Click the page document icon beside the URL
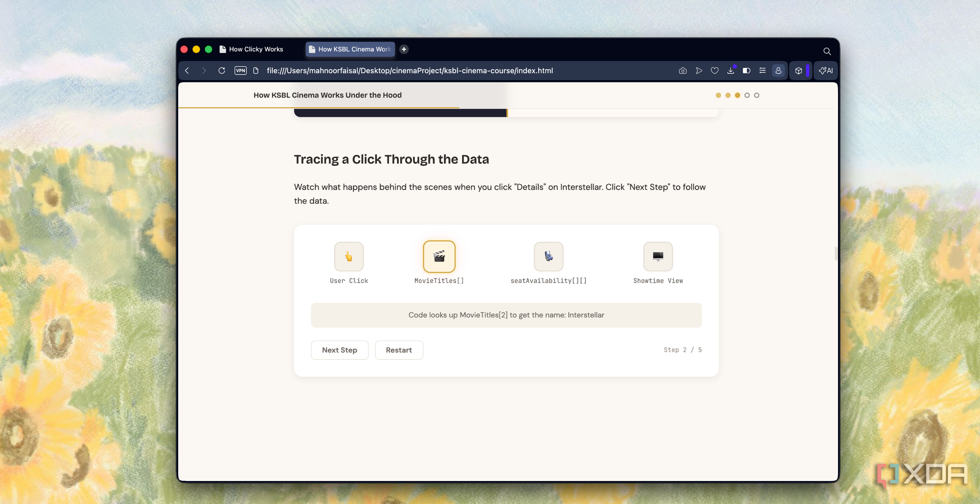The height and width of the screenshot is (504, 980). point(256,70)
